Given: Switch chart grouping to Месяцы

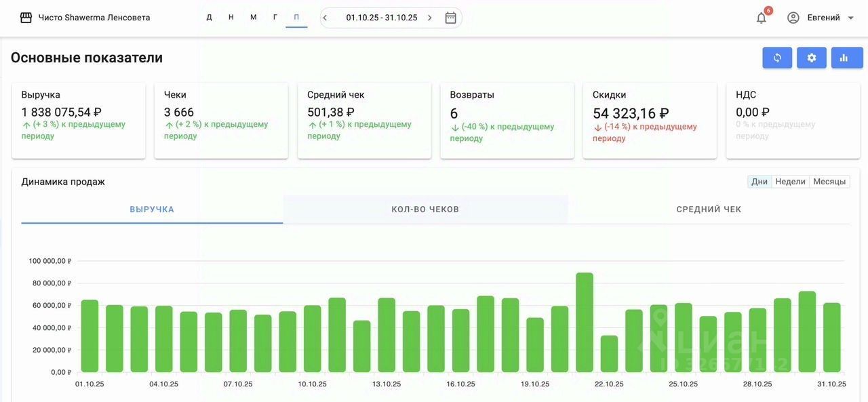Looking at the screenshot, I should (x=829, y=182).
